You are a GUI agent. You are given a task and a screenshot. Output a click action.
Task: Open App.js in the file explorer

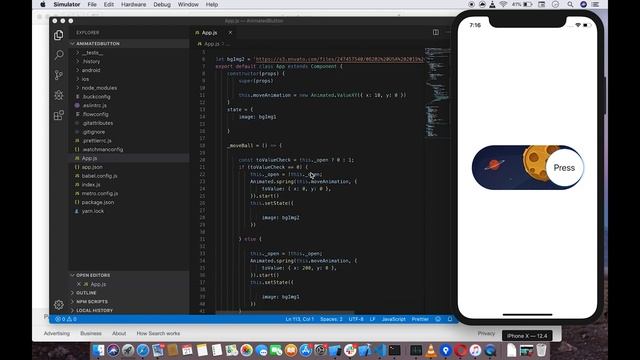129,158
